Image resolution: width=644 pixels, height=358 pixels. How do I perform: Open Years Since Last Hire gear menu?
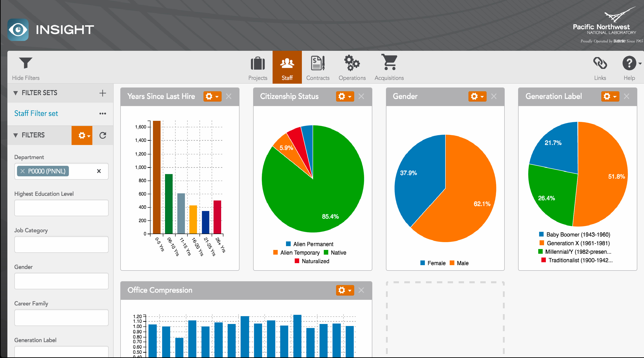[x=212, y=96]
